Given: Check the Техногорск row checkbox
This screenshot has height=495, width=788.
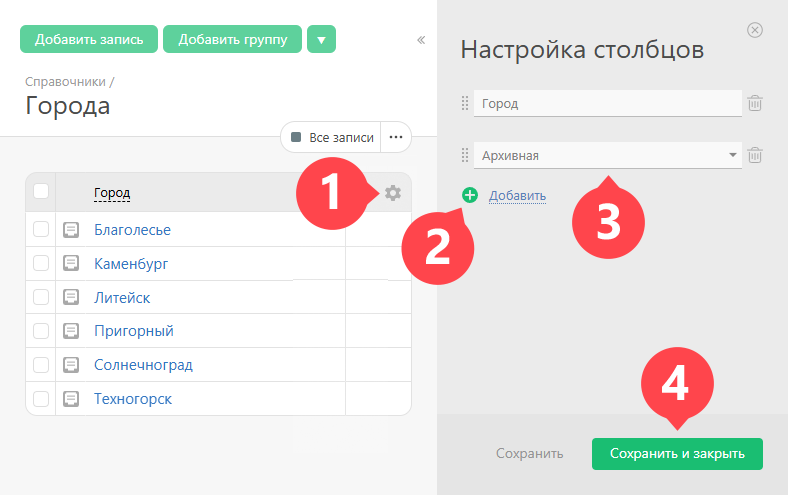Looking at the screenshot, I should [x=41, y=399].
